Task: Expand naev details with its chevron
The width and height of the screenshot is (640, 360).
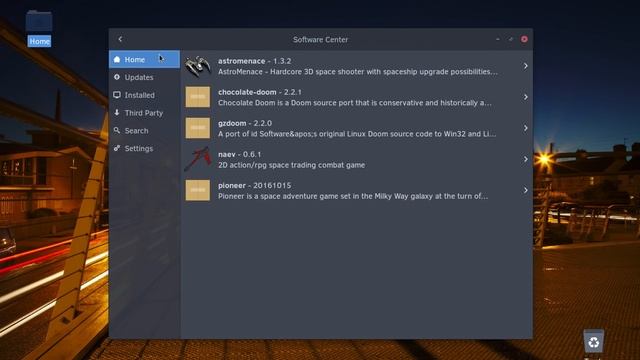Action: tap(526, 159)
